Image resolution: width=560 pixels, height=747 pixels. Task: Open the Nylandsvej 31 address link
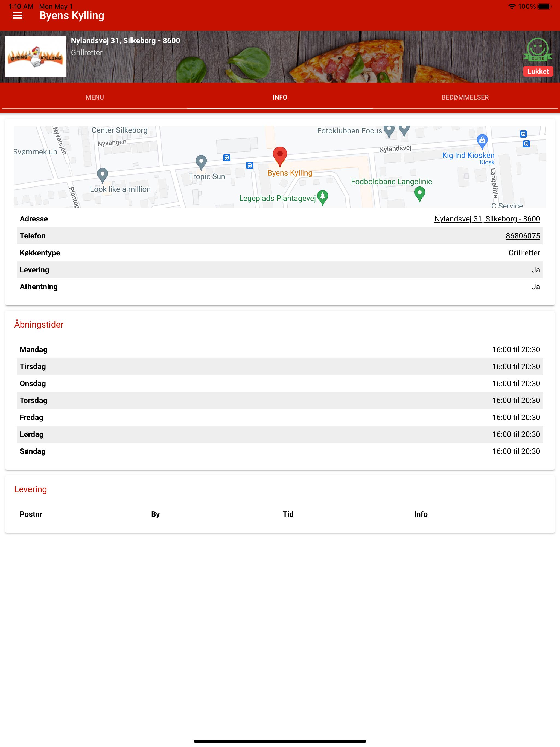(x=487, y=219)
